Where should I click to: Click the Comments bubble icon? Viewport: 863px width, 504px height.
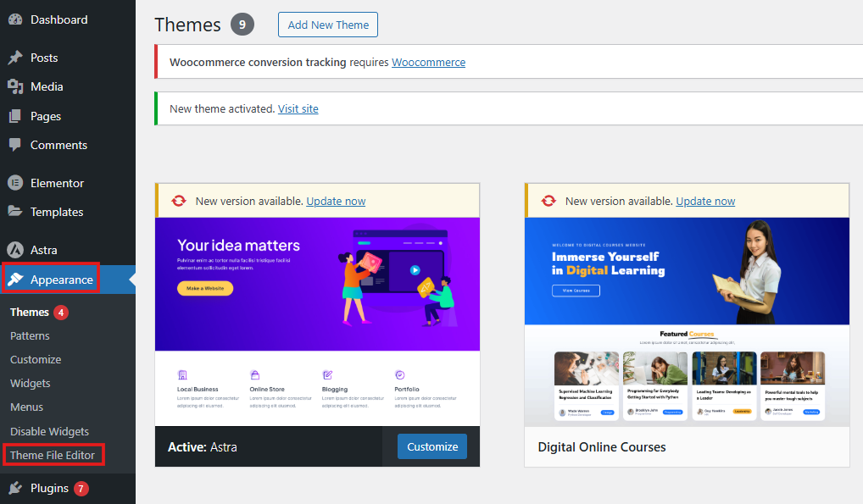click(14, 145)
